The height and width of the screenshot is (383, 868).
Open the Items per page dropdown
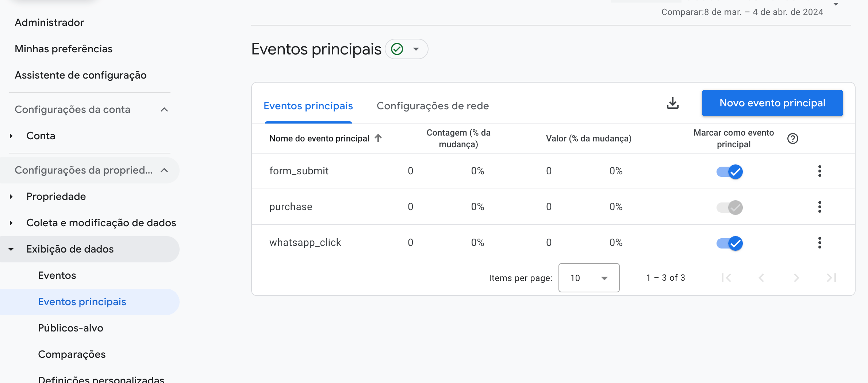coord(588,278)
